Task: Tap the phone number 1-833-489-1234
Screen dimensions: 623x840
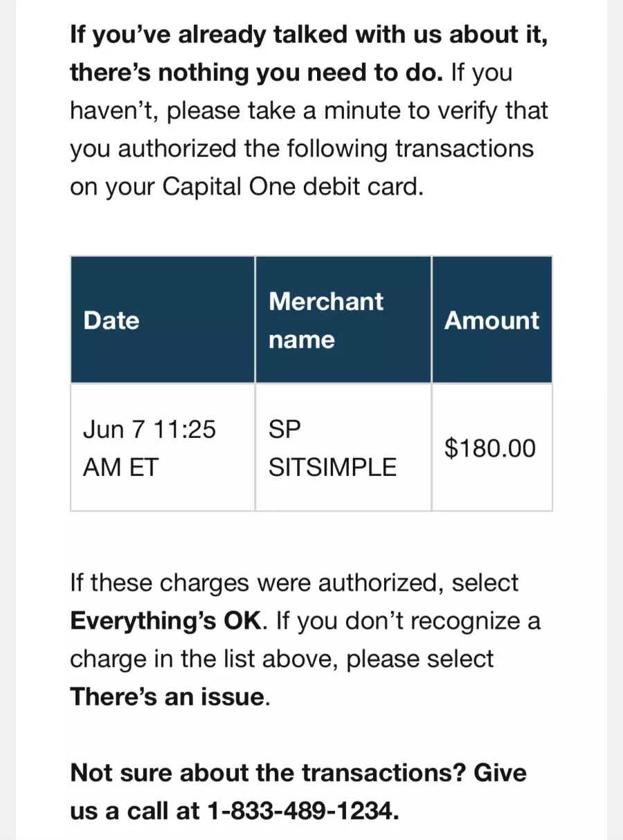Action: pos(302,810)
